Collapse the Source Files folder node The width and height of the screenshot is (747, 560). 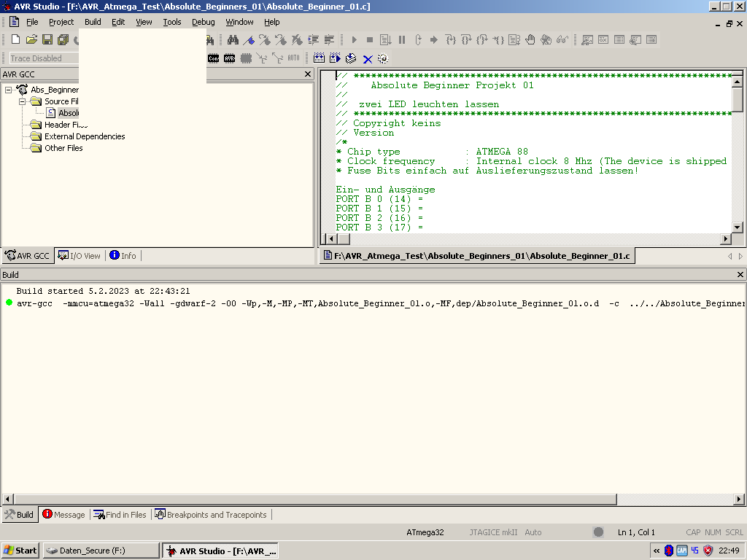coord(23,101)
